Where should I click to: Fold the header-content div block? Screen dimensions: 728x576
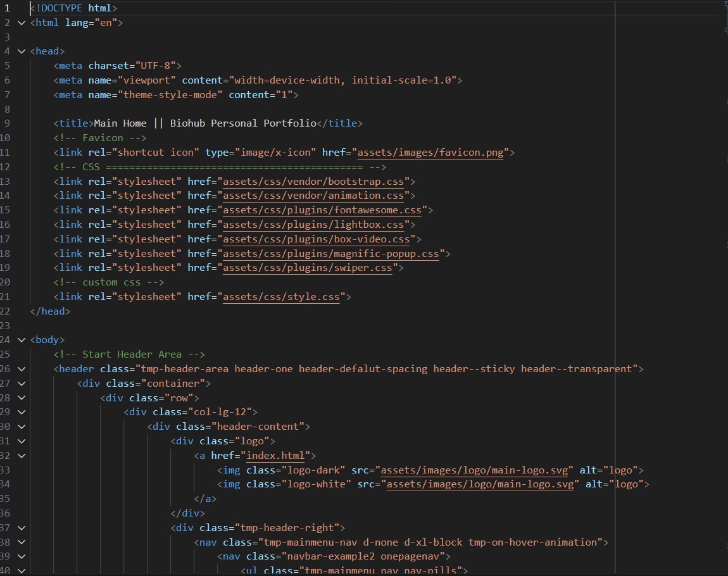22,427
